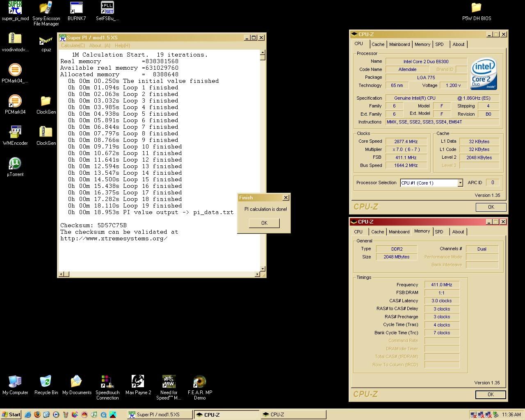This screenshot has width=525, height=420.
Task: Open the Recycle Bin
Action: pos(46,382)
